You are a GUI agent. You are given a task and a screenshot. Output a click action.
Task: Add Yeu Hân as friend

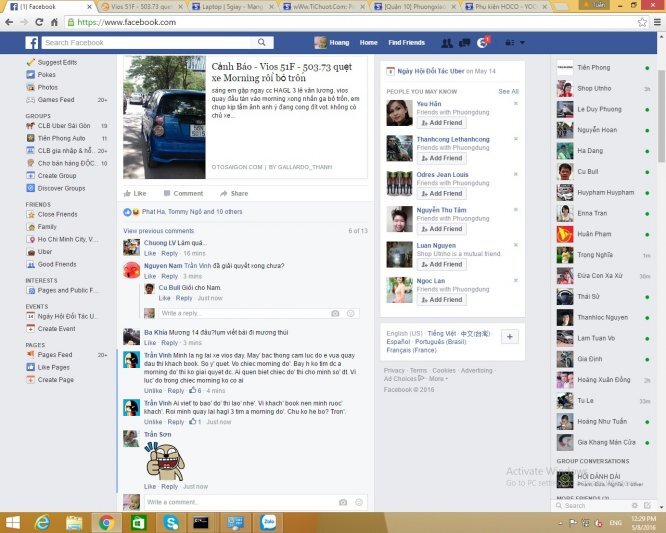click(x=442, y=123)
